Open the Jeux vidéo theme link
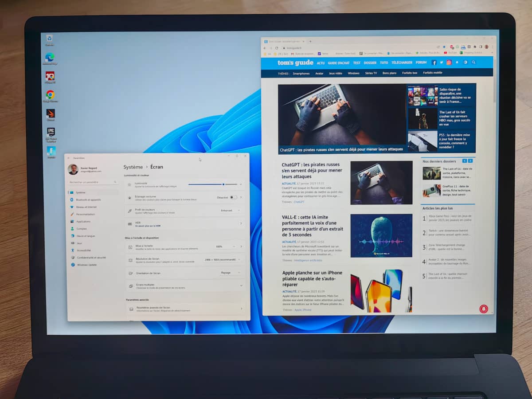The width and height of the screenshot is (532, 399). tap(336, 73)
